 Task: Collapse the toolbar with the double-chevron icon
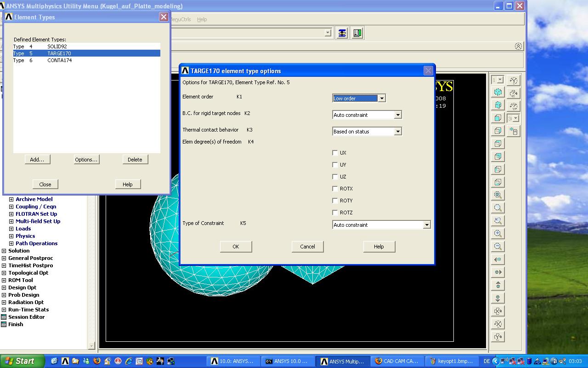(518, 46)
